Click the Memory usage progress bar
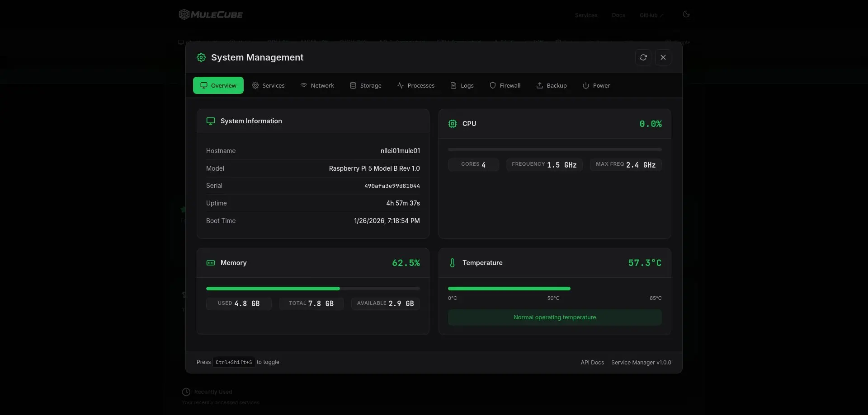The image size is (868, 415). pyautogui.click(x=313, y=289)
